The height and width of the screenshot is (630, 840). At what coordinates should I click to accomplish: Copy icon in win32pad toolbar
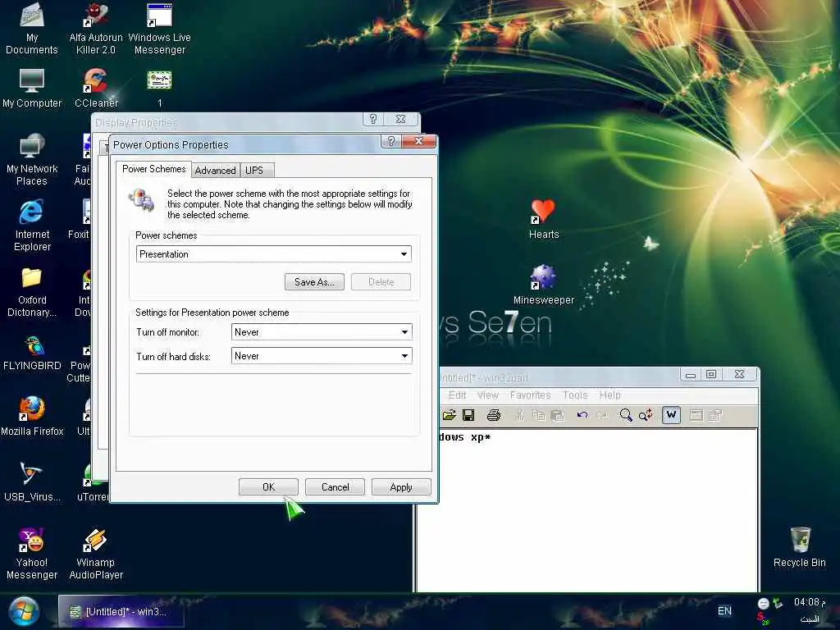coord(538,415)
